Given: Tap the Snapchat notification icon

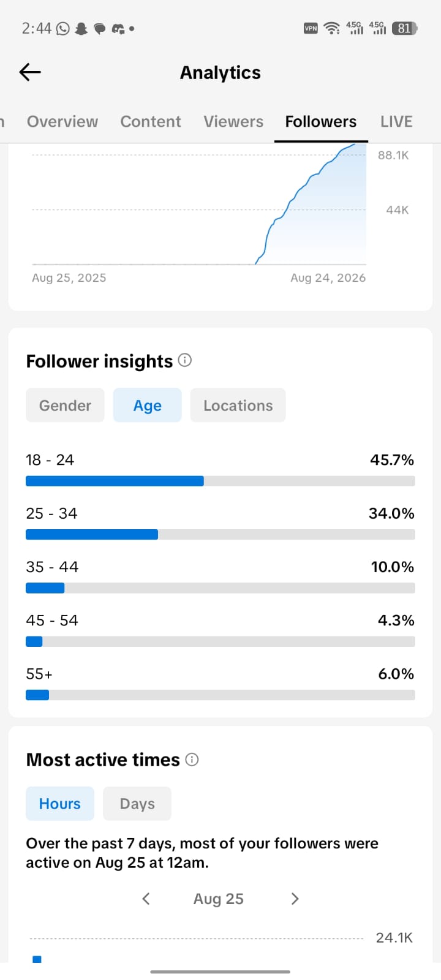Looking at the screenshot, I should (81, 28).
